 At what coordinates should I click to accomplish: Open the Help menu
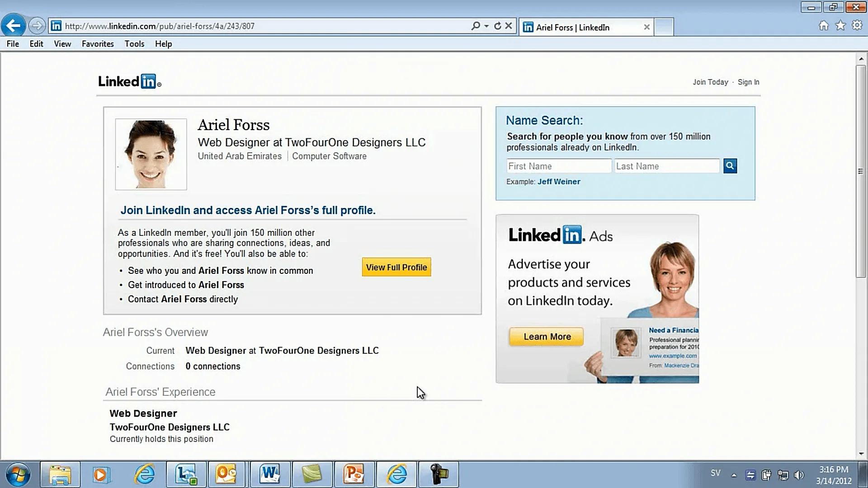163,44
